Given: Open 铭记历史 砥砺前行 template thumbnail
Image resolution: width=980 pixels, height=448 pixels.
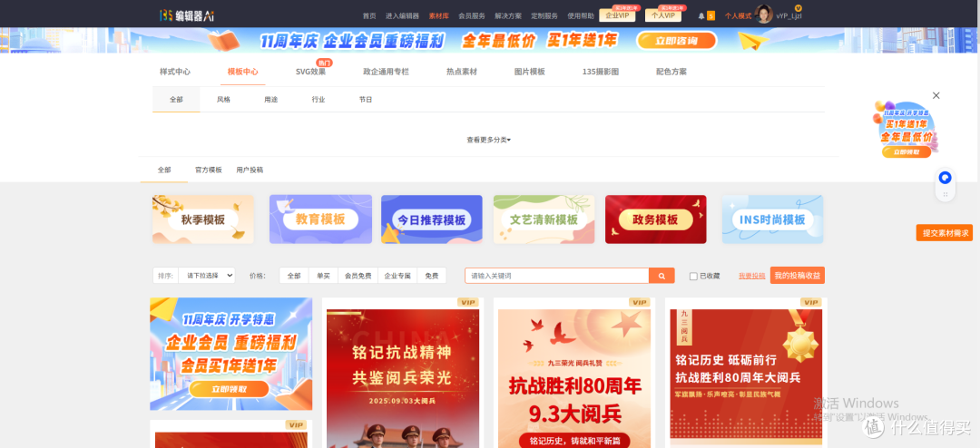Looking at the screenshot, I should 746,373.
